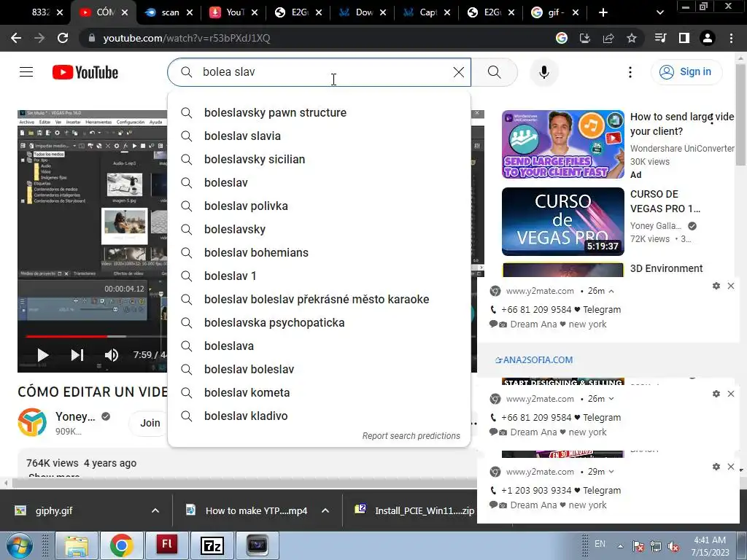
Task: Open settings gear of first y2mate notification
Action: click(x=716, y=286)
